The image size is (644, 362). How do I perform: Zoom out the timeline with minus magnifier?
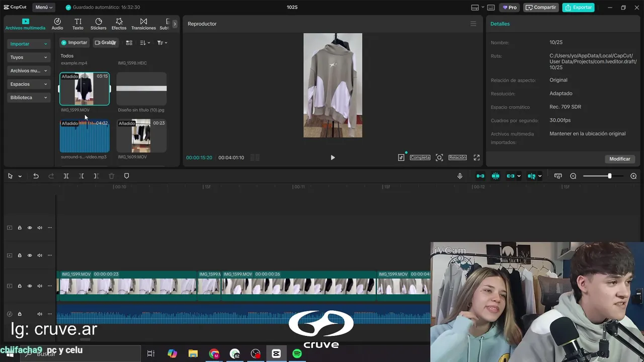tap(573, 176)
